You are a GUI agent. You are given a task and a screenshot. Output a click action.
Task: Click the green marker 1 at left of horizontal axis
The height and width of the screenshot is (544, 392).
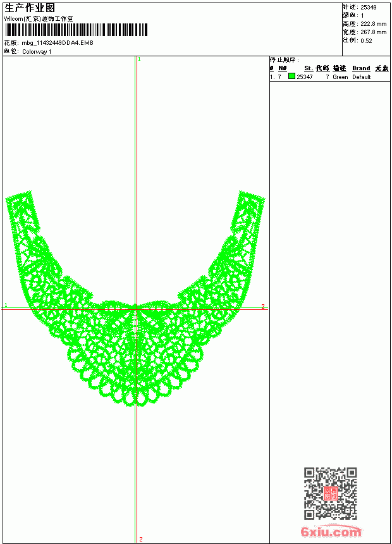[x=6, y=305]
